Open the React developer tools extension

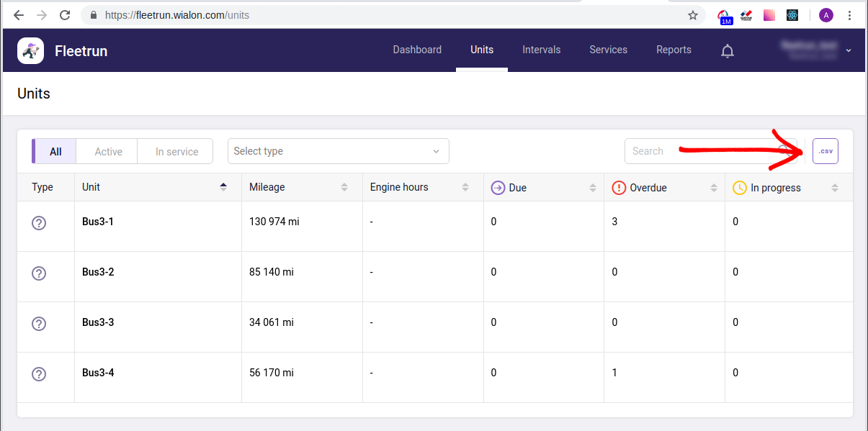(x=792, y=15)
